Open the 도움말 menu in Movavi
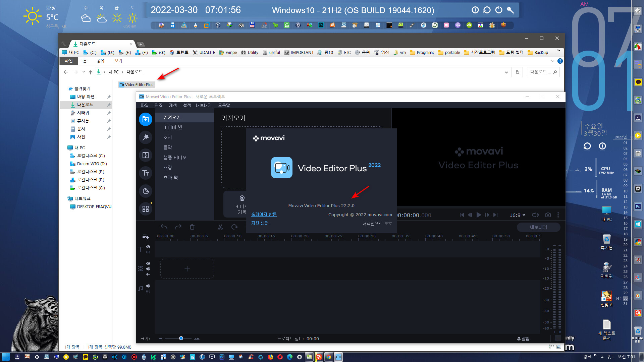Viewport: 644px width, 362px height. point(224,105)
